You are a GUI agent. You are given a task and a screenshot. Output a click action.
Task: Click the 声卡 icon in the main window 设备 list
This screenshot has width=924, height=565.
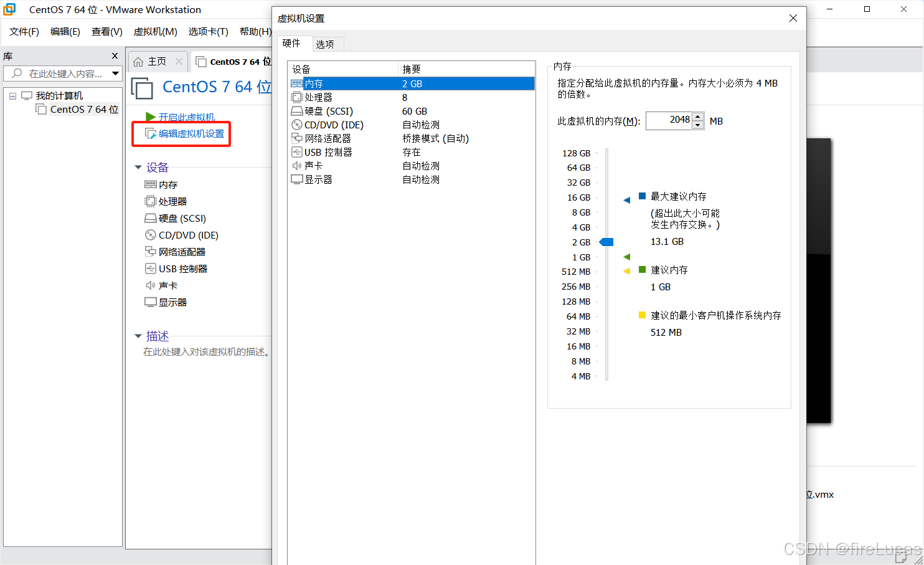click(x=150, y=285)
